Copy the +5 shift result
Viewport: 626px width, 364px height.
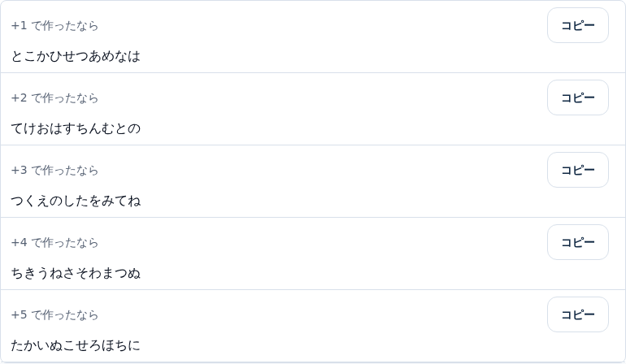point(578,314)
